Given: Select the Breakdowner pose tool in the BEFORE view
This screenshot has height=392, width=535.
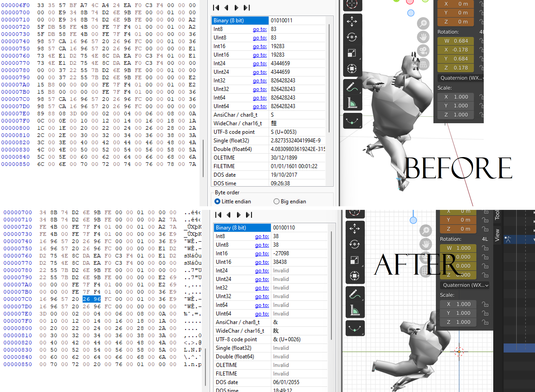Looking at the screenshot, I should 352,121.
